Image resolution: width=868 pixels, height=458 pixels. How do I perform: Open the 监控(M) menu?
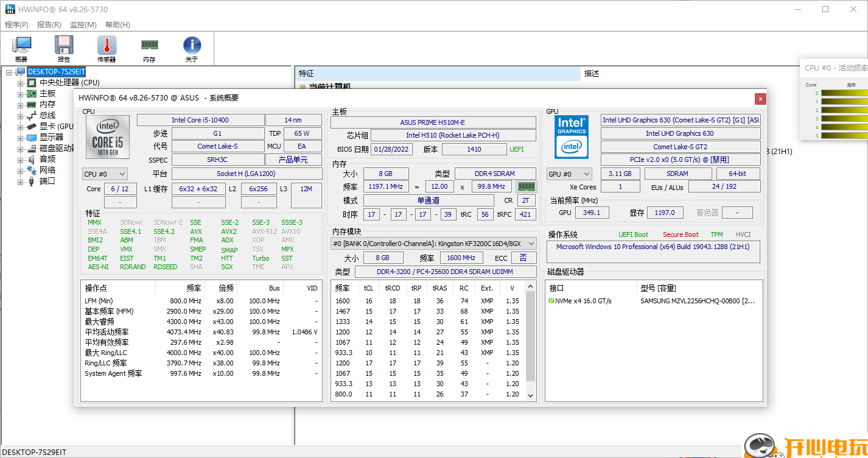(83, 25)
